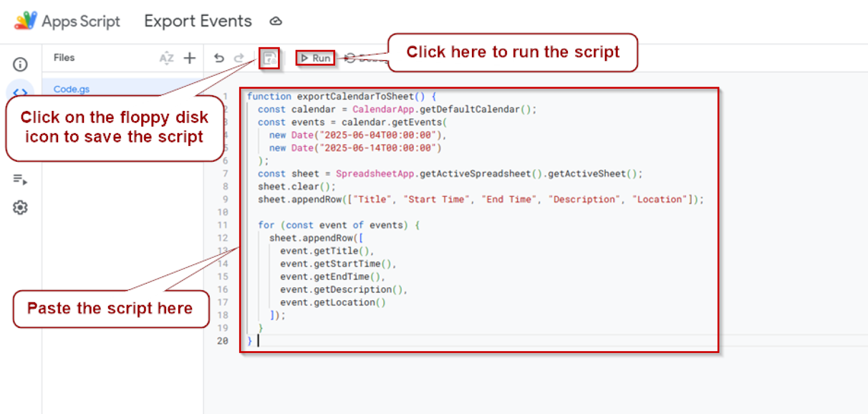This screenshot has width=868, height=414.
Task: Click line number 20 in the gutter
Action: (223, 340)
